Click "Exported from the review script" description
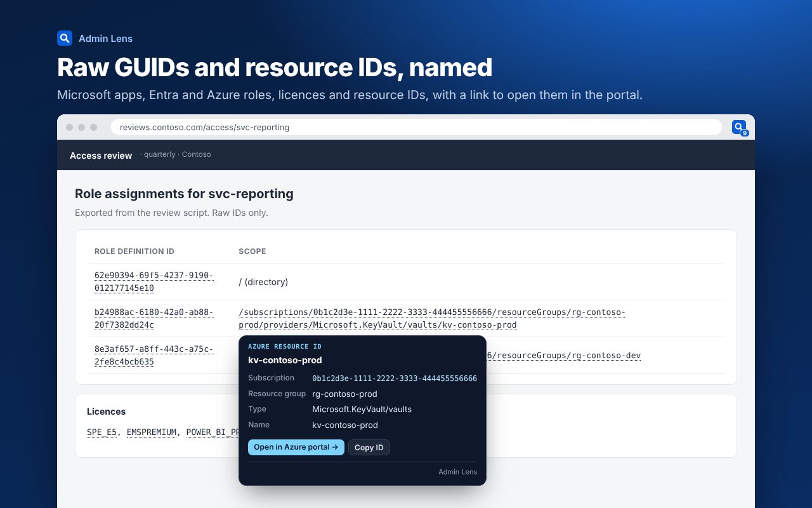This screenshot has height=508, width=812. coord(171,213)
